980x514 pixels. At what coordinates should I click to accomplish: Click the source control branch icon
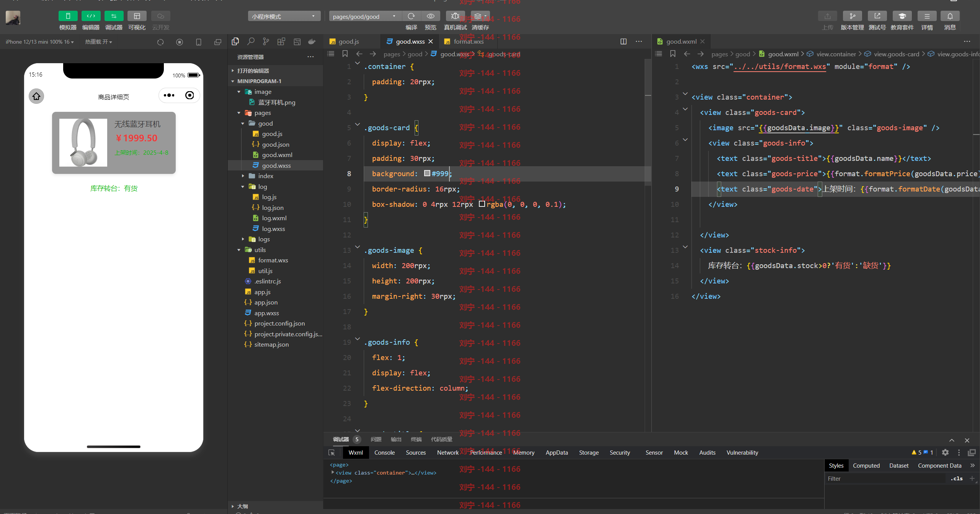tap(266, 41)
